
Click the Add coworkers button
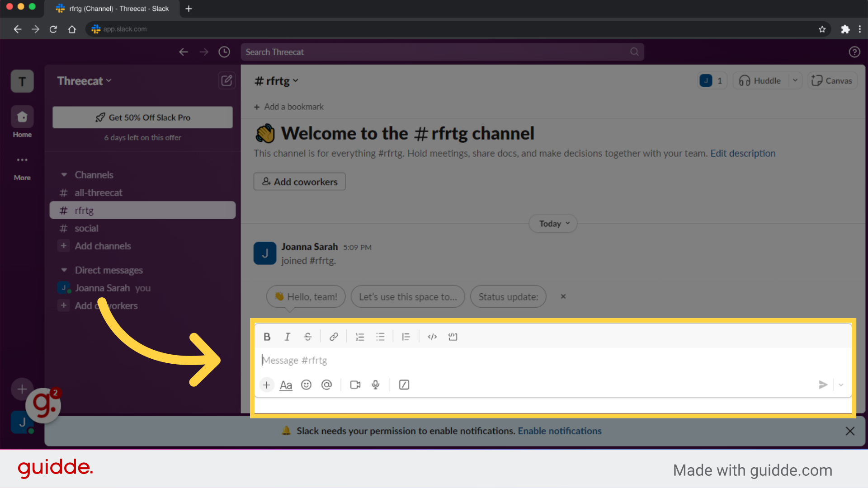(x=299, y=181)
